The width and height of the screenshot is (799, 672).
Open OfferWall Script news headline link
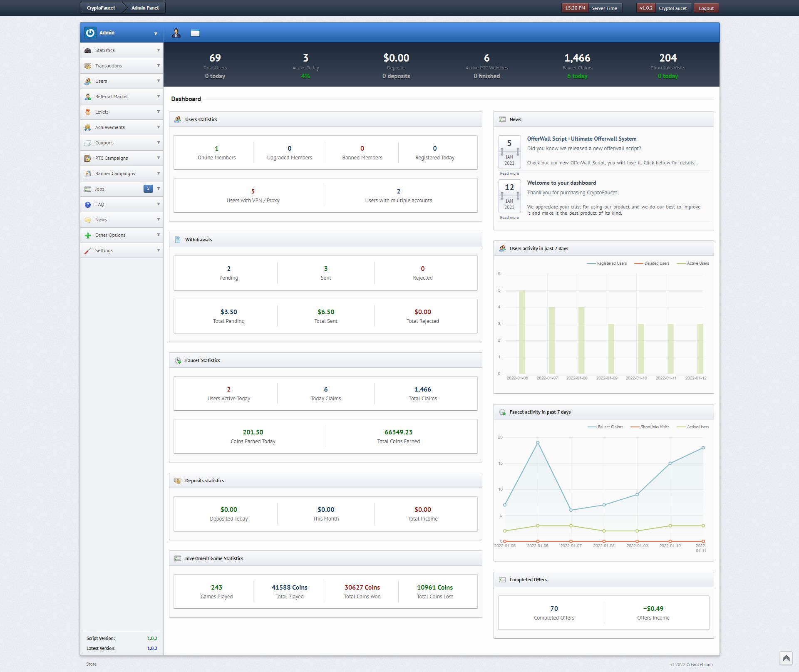coord(581,139)
